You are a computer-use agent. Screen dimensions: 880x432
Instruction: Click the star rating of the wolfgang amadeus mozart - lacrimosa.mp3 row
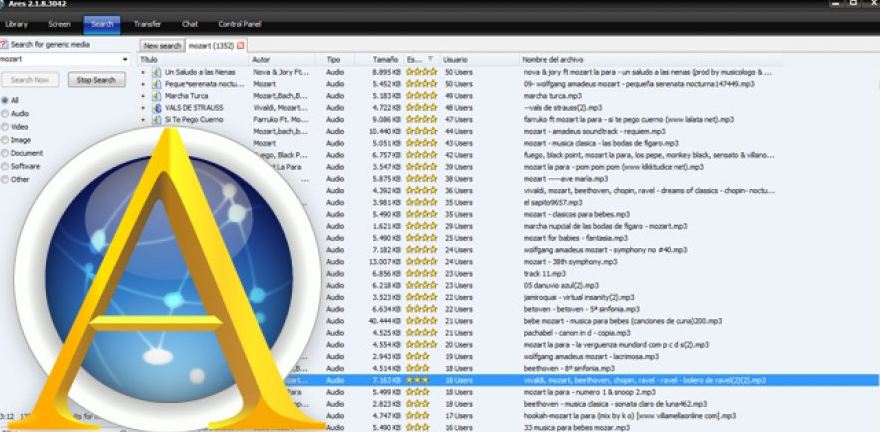417,356
